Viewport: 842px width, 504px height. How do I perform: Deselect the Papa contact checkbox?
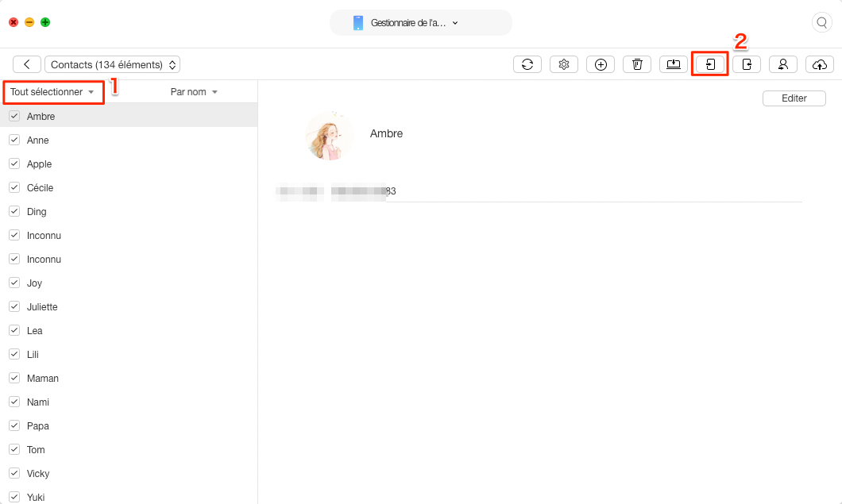[x=14, y=425]
